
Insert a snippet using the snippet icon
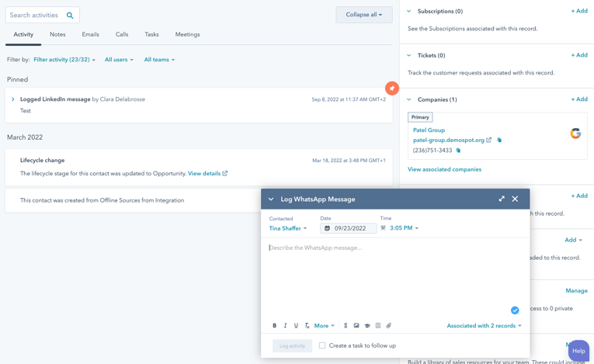pos(377,325)
